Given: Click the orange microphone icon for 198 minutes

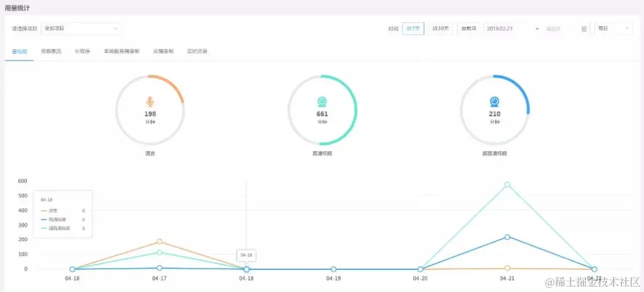Looking at the screenshot, I should [150, 102].
